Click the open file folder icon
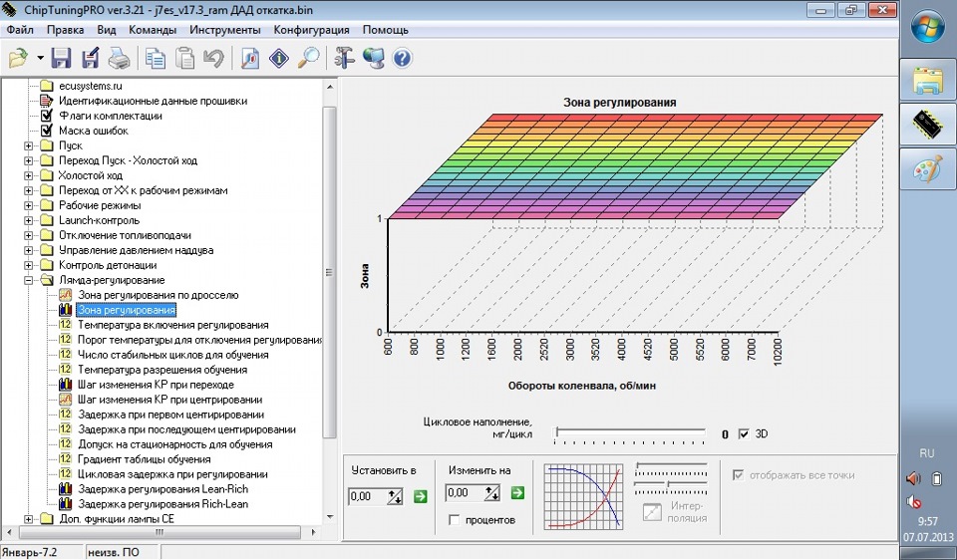 19,58
